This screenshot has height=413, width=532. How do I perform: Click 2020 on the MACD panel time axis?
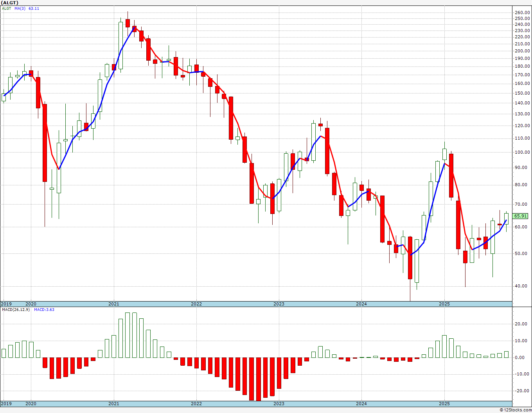coord(31,404)
